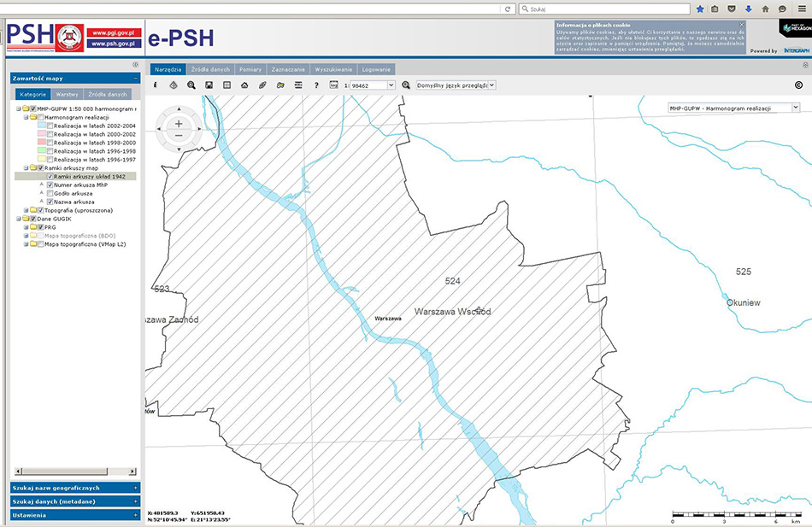Expand the Topografia (uproszczona) tree node
Screen dimensions: 812x527
coord(26,210)
